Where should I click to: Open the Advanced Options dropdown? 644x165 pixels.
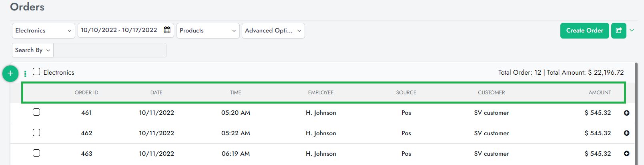pyautogui.click(x=273, y=31)
